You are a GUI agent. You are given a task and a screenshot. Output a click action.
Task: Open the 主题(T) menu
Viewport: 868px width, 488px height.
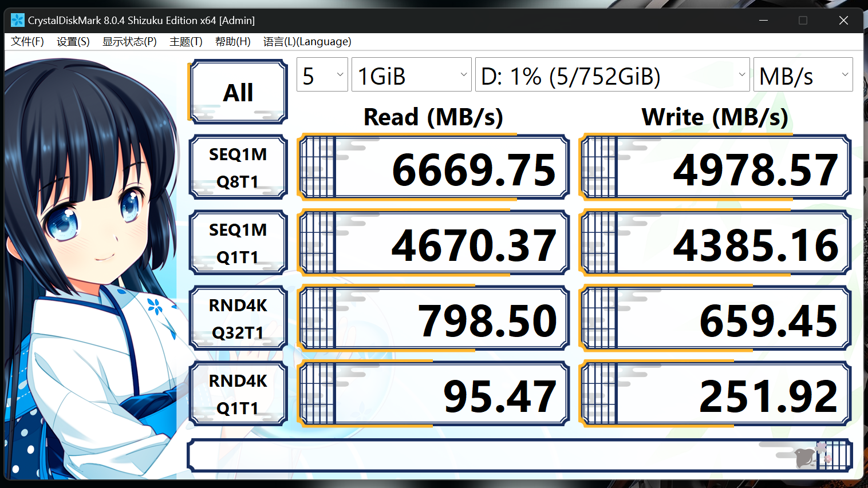(186, 42)
